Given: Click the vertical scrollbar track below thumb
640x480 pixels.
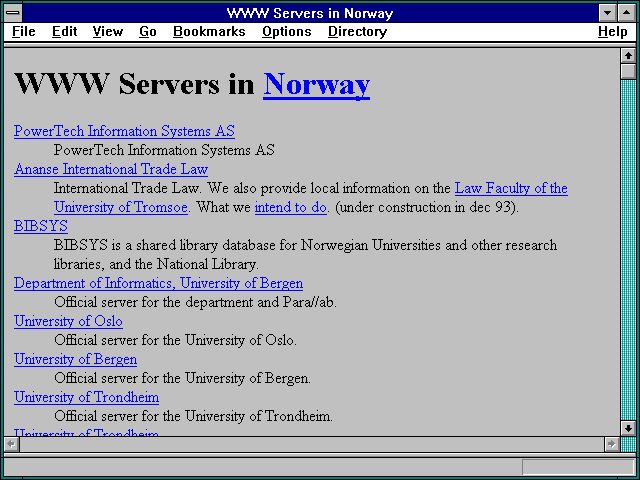Looking at the screenshot, I should pyautogui.click(x=628, y=250).
